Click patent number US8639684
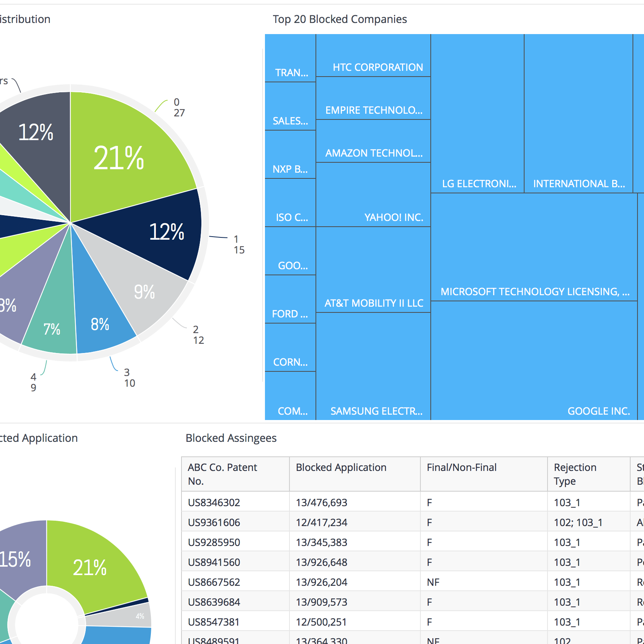644x644 pixels. [214, 602]
